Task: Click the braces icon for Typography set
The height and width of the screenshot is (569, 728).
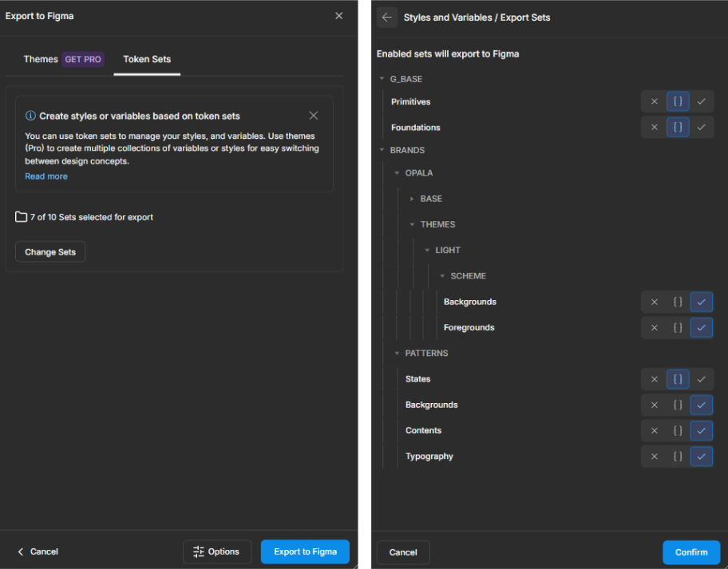Action: point(677,456)
